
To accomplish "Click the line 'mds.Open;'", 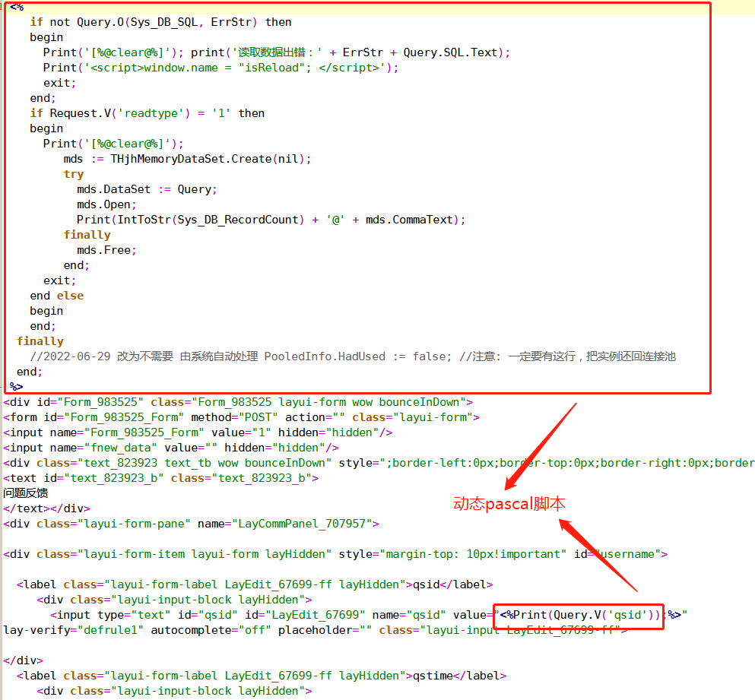I will coord(106,204).
